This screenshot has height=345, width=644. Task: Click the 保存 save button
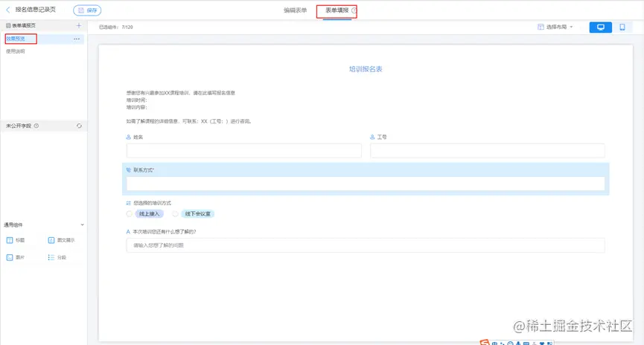pyautogui.click(x=87, y=10)
